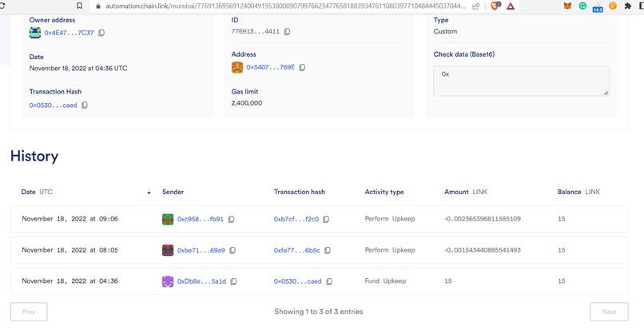Click the Transaction hash column header

click(300, 192)
